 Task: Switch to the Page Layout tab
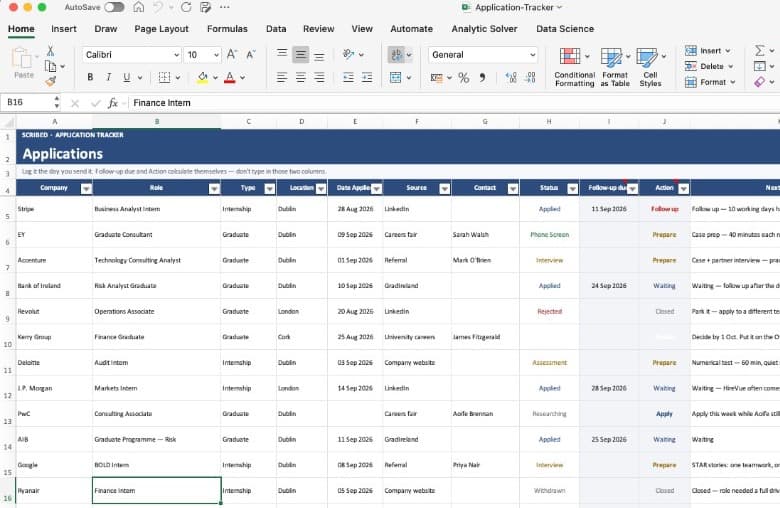pos(161,29)
